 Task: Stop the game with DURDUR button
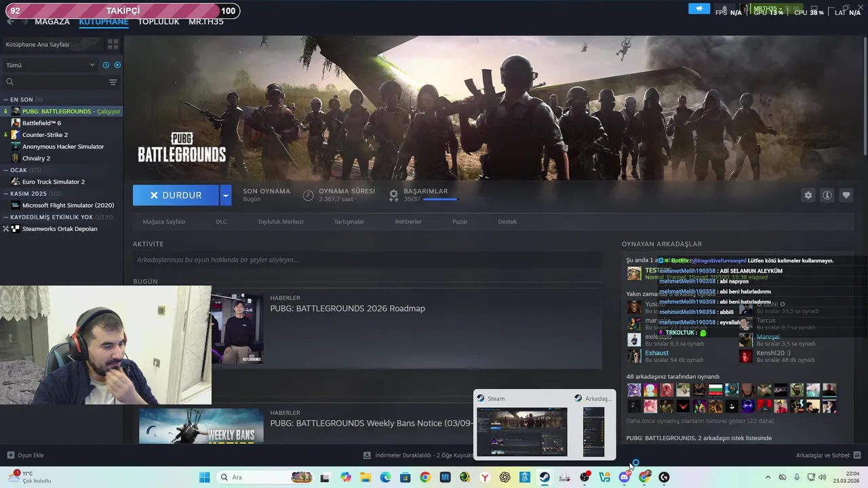[176, 195]
